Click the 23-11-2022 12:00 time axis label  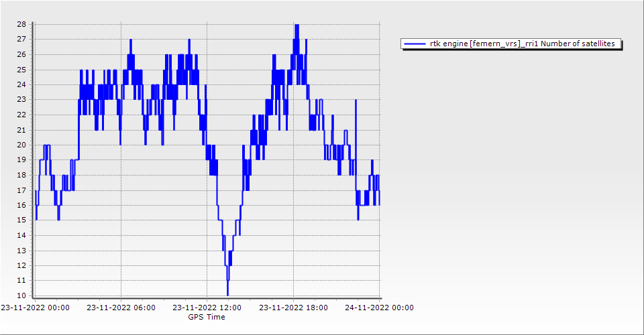pyautogui.click(x=207, y=308)
